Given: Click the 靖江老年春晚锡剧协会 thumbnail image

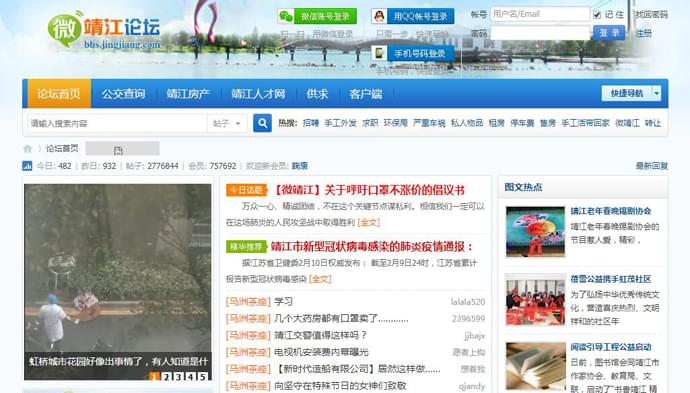Looking at the screenshot, I should pyautogui.click(x=535, y=231).
